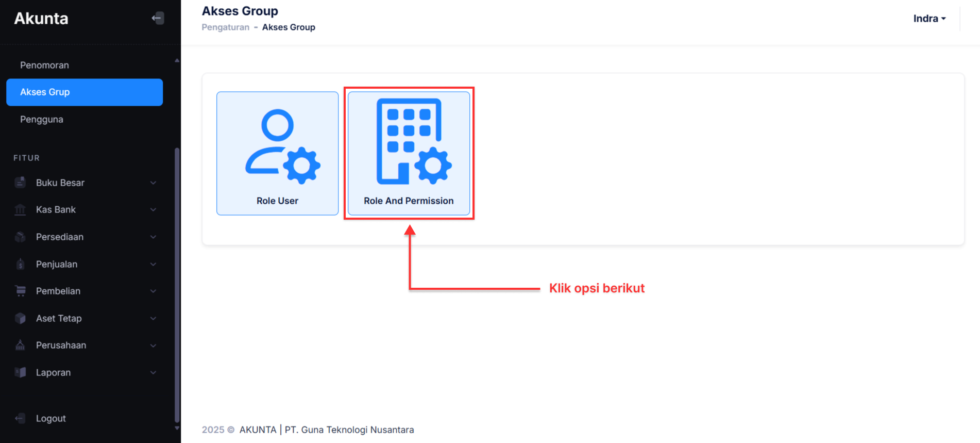
Task: Click the Persediaan box icon
Action: click(x=20, y=237)
